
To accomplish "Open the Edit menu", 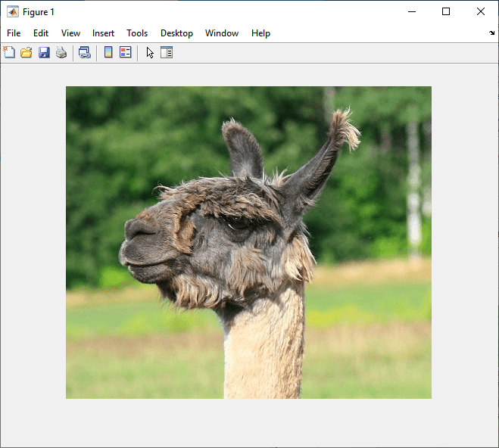I will pyautogui.click(x=41, y=33).
